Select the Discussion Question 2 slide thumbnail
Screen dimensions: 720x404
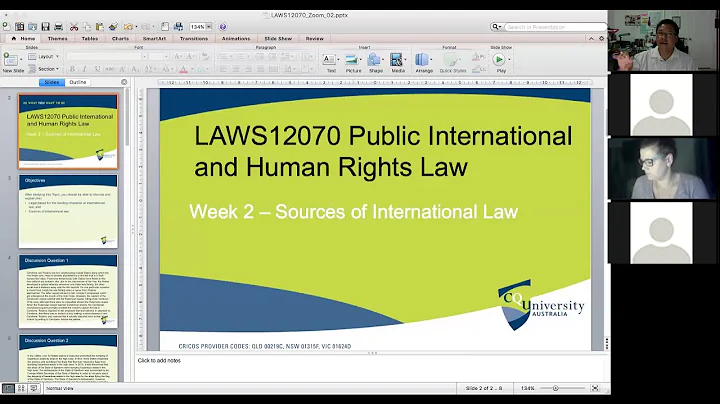[x=68, y=359]
